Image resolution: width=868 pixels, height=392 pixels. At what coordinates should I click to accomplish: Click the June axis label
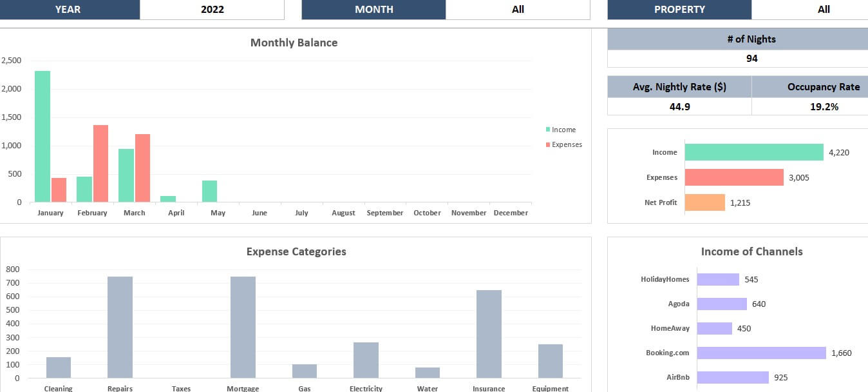point(259,213)
